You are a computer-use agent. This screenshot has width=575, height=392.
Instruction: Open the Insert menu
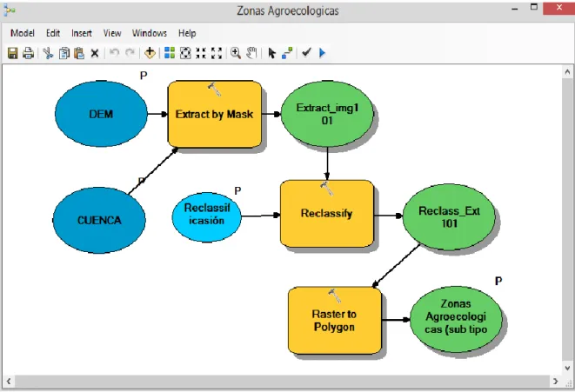[82, 33]
